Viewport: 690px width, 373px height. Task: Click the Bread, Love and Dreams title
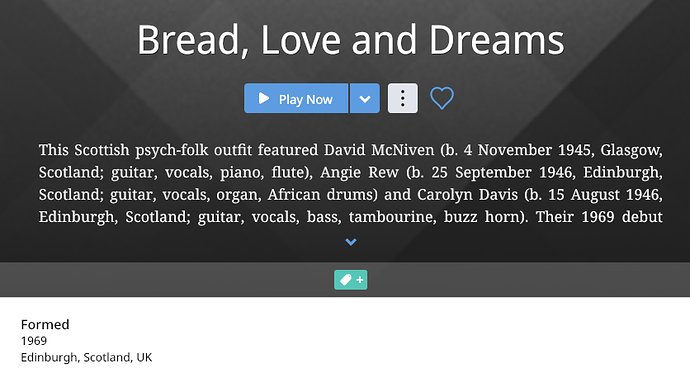click(351, 40)
